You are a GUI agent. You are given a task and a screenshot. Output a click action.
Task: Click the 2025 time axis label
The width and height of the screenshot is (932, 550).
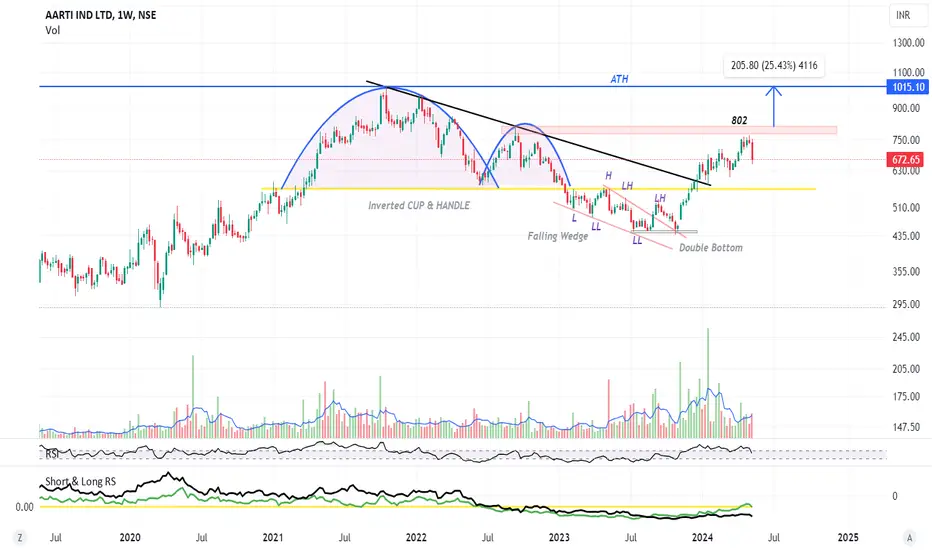coord(848,538)
